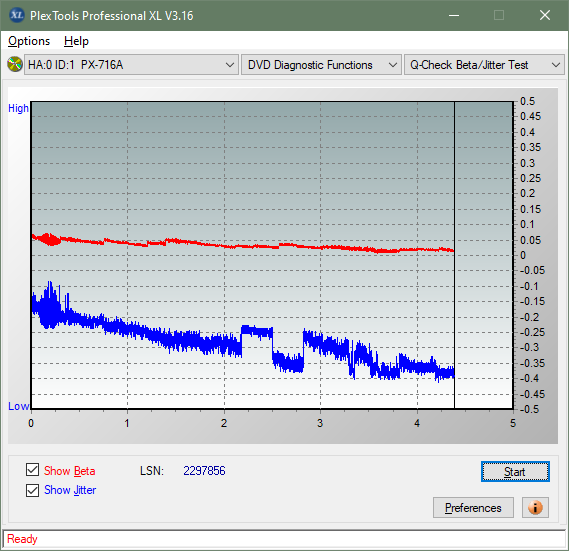This screenshot has width=569, height=551.
Task: Start the Beta/Jitter test
Action: pyautogui.click(x=515, y=472)
